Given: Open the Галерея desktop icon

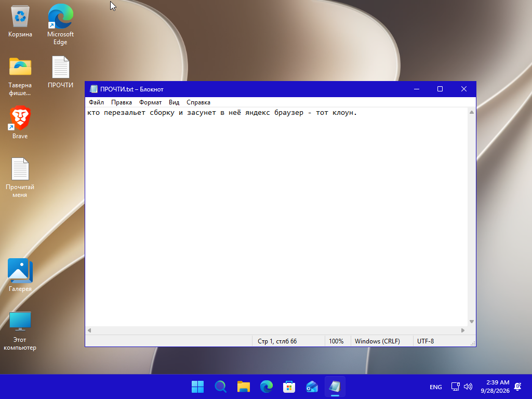Looking at the screenshot, I should tap(20, 275).
